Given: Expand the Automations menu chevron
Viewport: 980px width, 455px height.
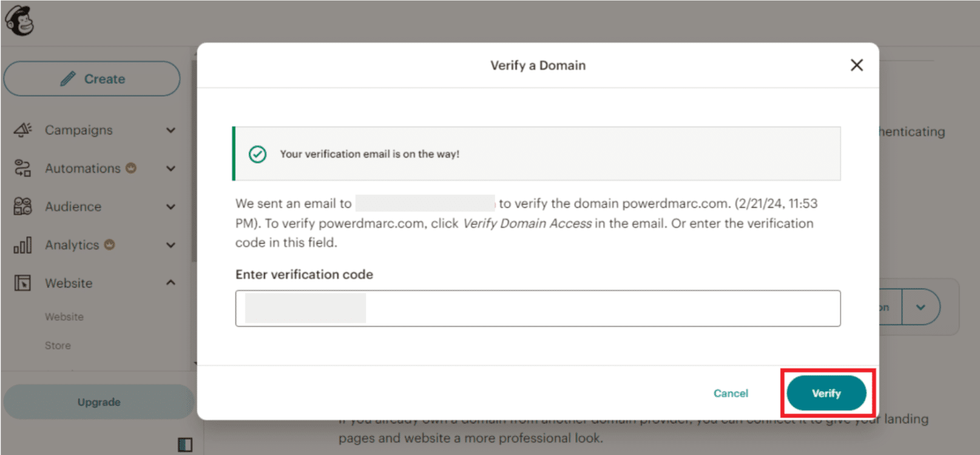Looking at the screenshot, I should pyautogui.click(x=171, y=169).
